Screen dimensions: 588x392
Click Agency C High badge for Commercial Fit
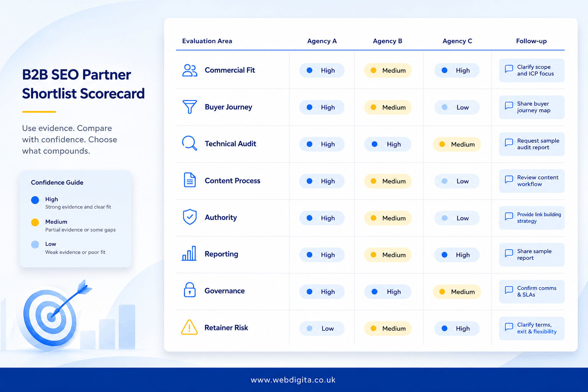tap(457, 70)
